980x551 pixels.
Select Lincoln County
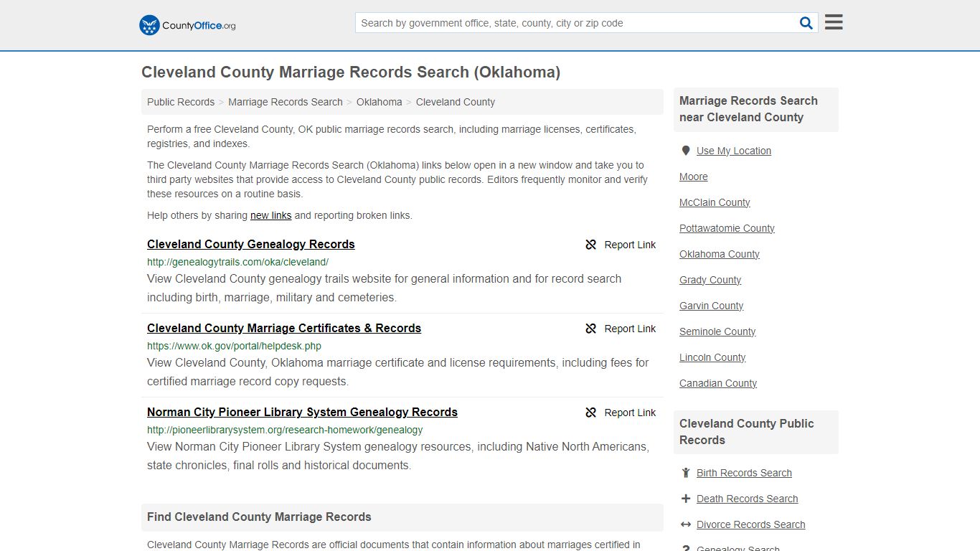(x=712, y=357)
